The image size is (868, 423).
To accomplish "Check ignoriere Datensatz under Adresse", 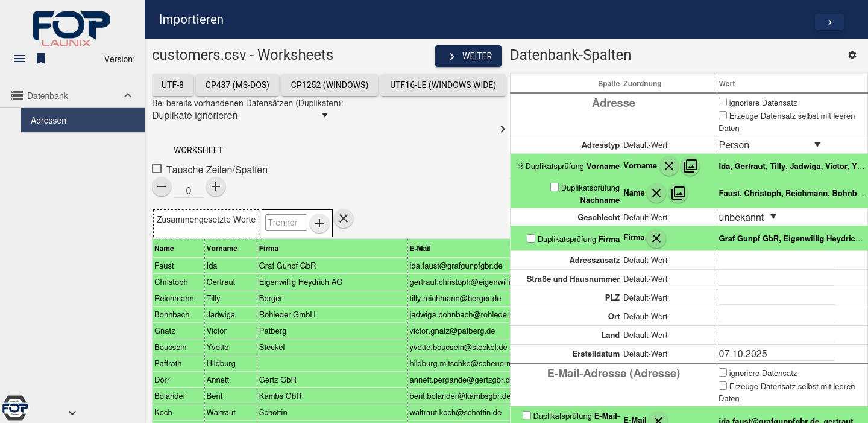I will tap(723, 103).
